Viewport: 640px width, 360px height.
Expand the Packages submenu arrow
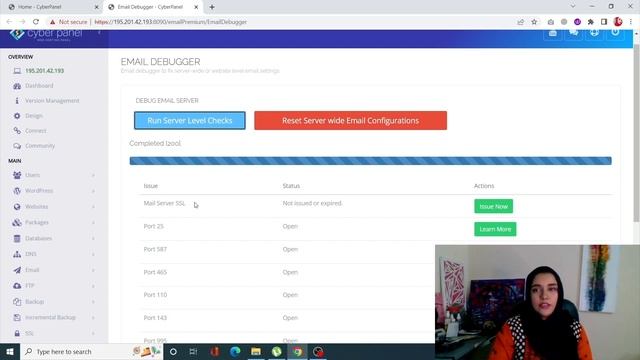[x=93, y=222]
